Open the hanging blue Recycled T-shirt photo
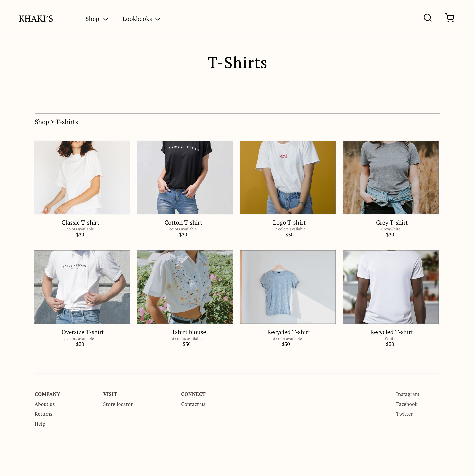Viewport: 475px width, 476px height. (x=288, y=287)
